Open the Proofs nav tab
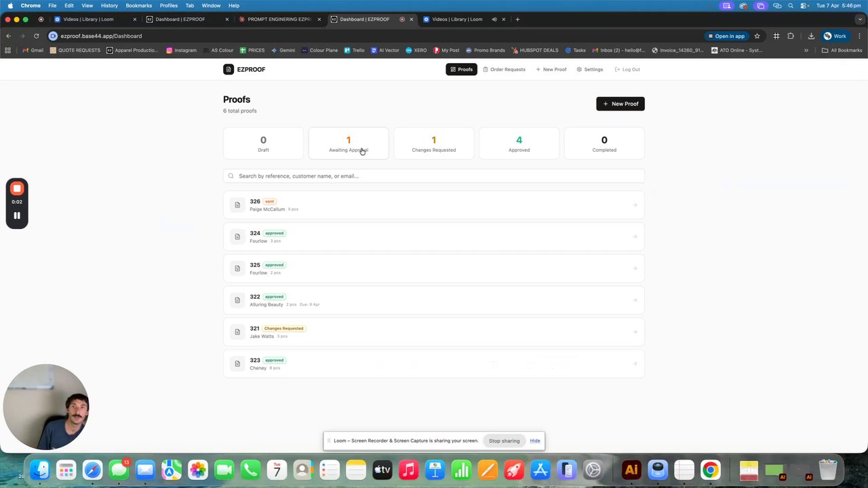Image resolution: width=868 pixels, height=488 pixels. [462, 69]
